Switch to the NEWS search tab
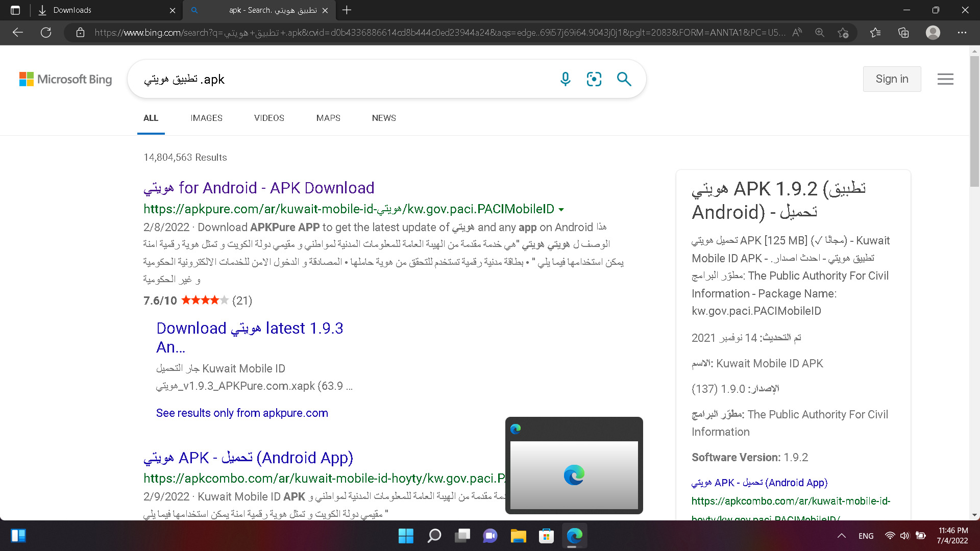Viewport: 980px width, 551px height. click(384, 118)
